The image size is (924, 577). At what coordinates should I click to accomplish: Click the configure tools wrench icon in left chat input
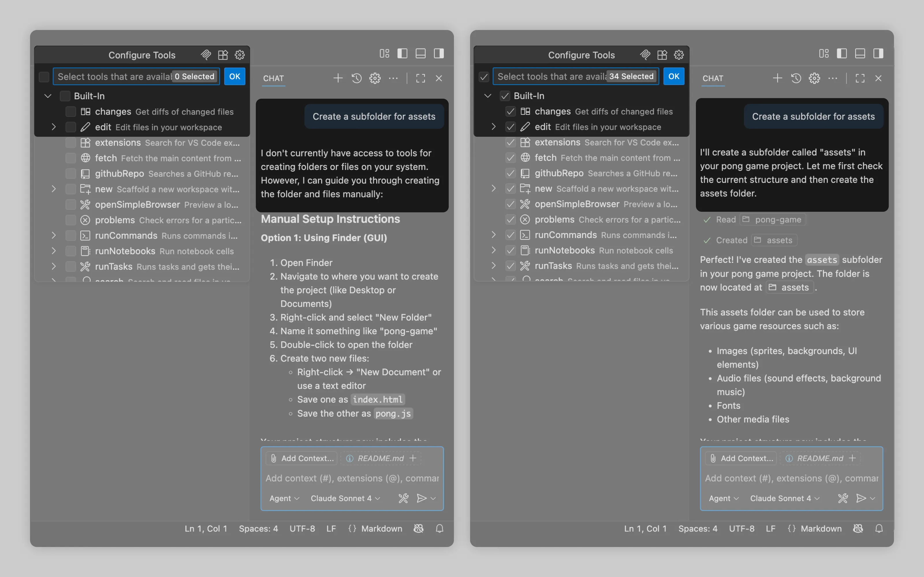(x=403, y=498)
